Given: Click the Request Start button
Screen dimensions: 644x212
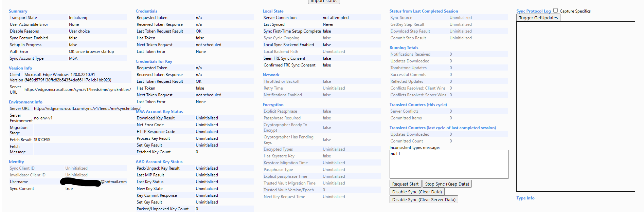Looking at the screenshot, I should [405, 184].
